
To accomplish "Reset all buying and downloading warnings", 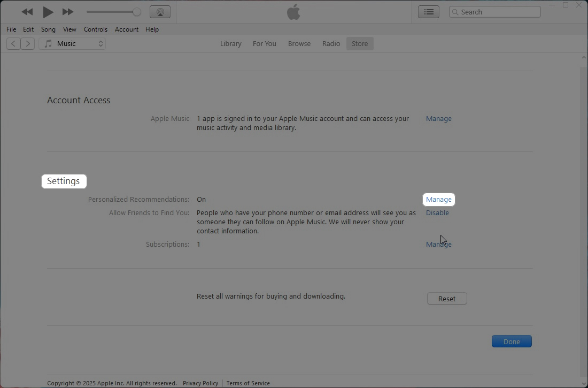I will 447,298.
